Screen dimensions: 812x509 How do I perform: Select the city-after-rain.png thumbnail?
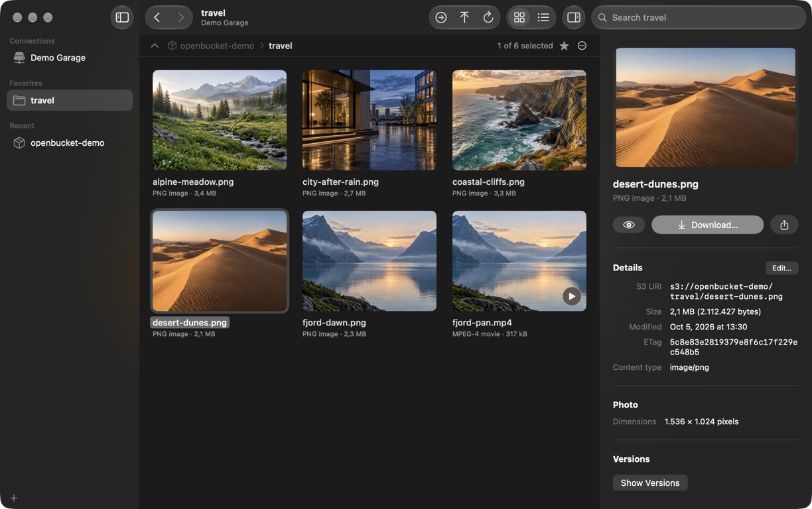point(370,120)
